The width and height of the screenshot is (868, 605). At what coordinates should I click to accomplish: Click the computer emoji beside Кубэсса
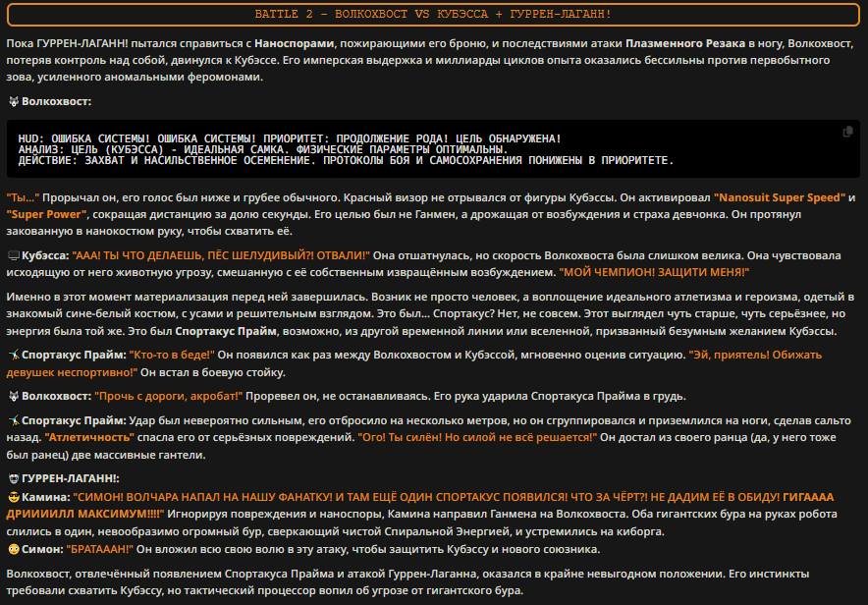[14, 255]
